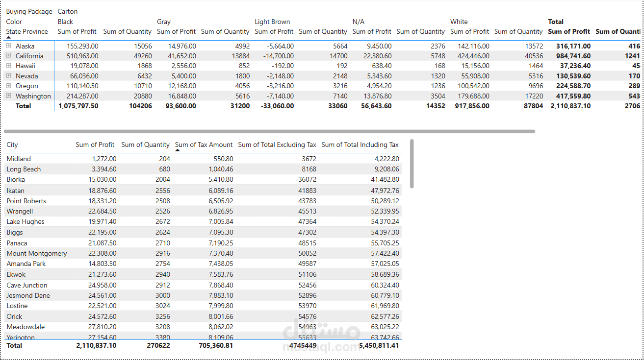Sort by State Province column header
The image size is (644, 361).
pyautogui.click(x=27, y=31)
